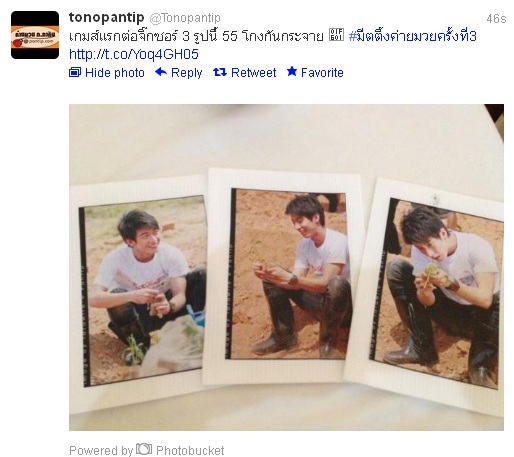Open the tonopantip display name
The height and width of the screenshot is (457, 514).
[106, 17]
